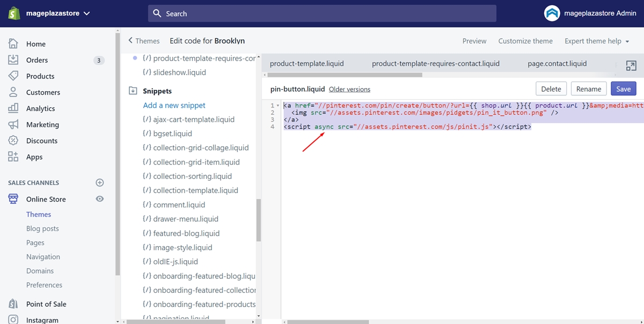Screen dimensions: 644x324
Task: Open Blog posts under Online Store
Action: point(42,228)
